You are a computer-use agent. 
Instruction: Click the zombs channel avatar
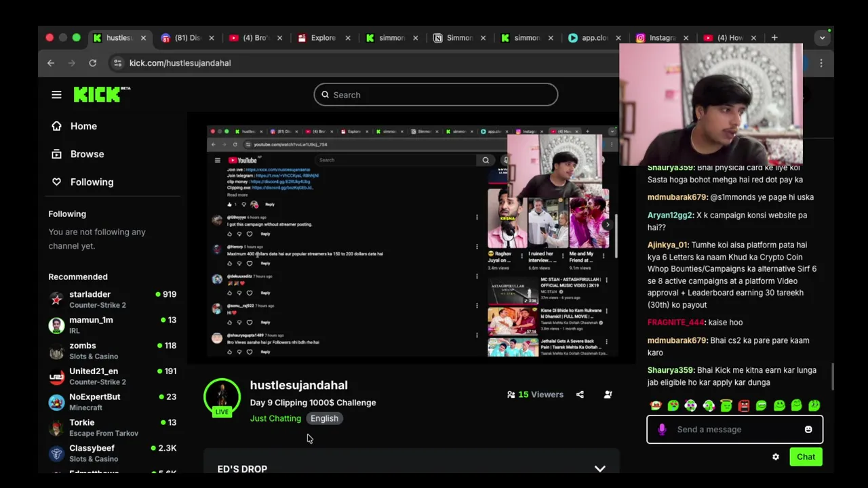pyautogui.click(x=57, y=350)
